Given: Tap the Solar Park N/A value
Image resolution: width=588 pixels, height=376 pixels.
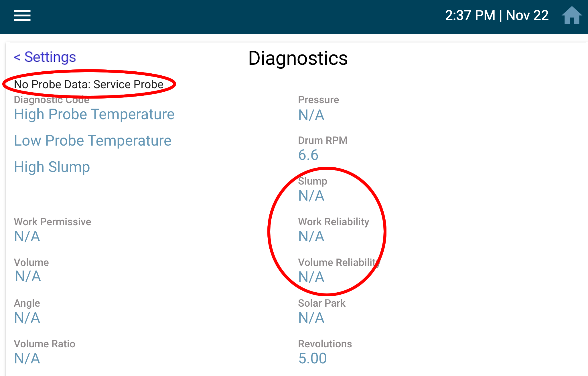Looking at the screenshot, I should (x=311, y=318).
